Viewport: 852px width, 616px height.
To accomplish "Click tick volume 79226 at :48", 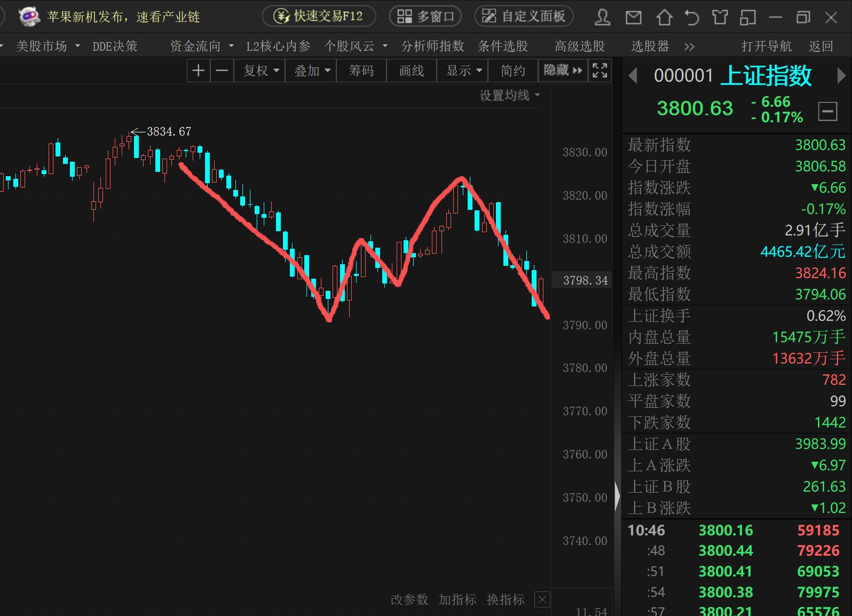I will pyautogui.click(x=818, y=550).
